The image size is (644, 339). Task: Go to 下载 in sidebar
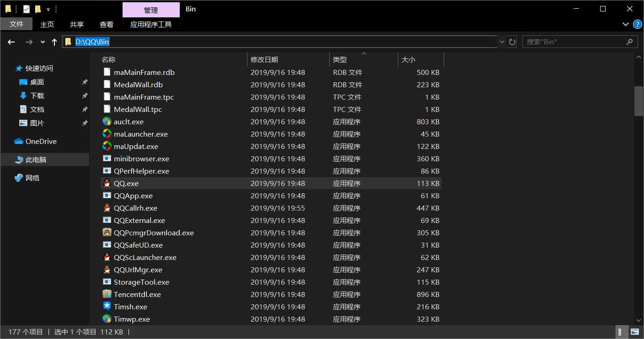pos(37,95)
